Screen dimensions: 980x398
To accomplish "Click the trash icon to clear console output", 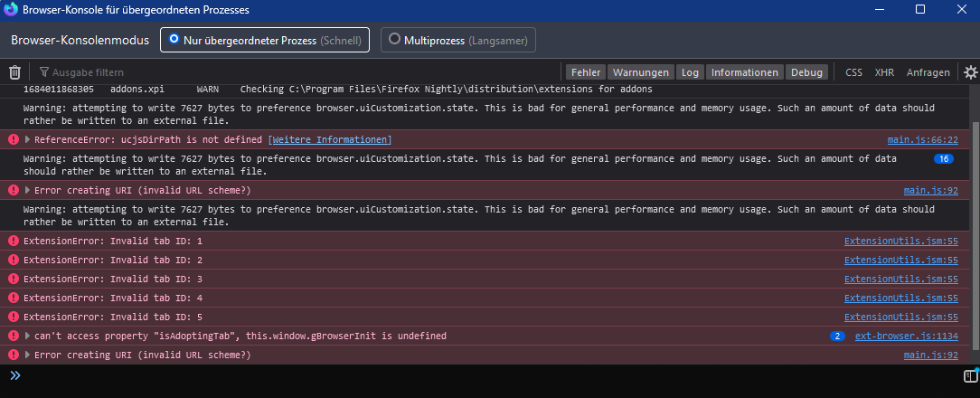I will click(14, 72).
